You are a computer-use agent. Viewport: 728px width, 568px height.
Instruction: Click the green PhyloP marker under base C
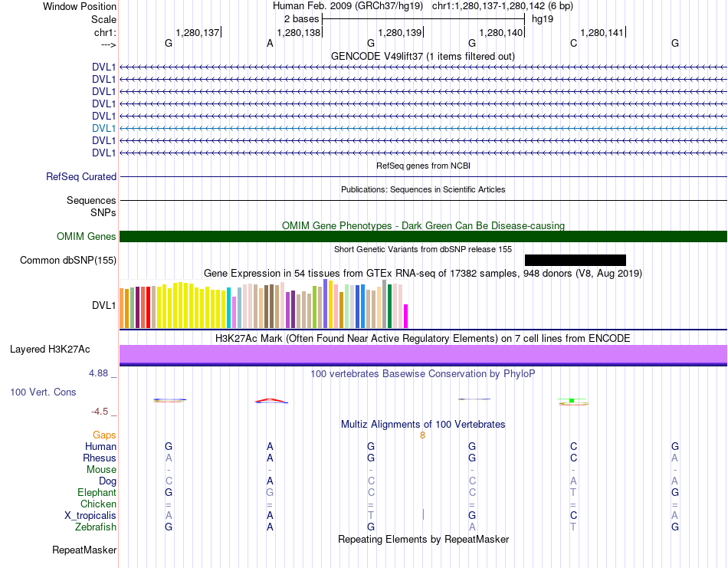point(572,400)
